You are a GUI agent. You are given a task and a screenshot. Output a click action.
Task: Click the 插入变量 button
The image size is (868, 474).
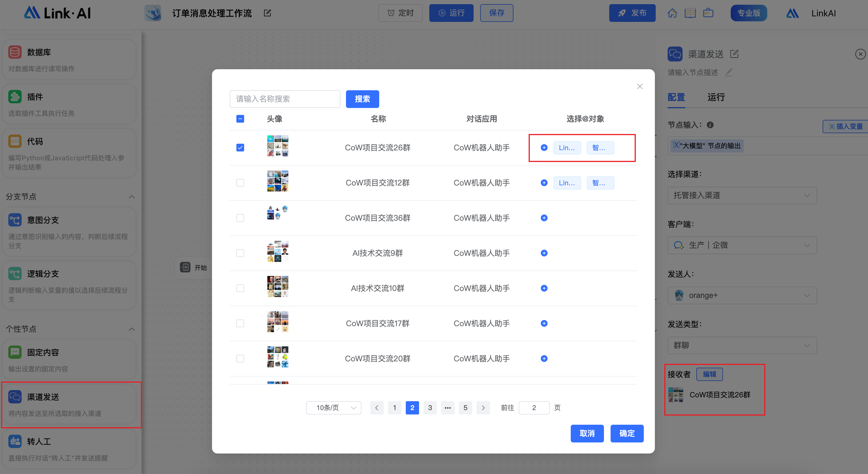(846, 127)
